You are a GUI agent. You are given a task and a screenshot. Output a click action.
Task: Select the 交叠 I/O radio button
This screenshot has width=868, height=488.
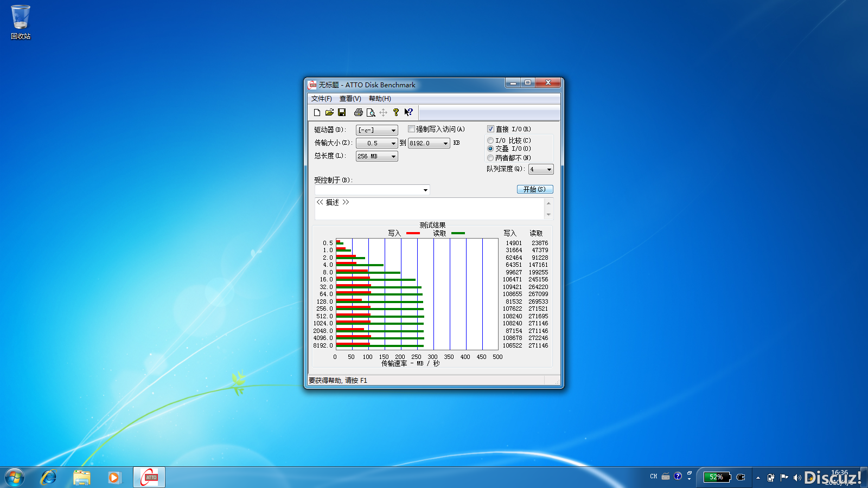[490, 149]
